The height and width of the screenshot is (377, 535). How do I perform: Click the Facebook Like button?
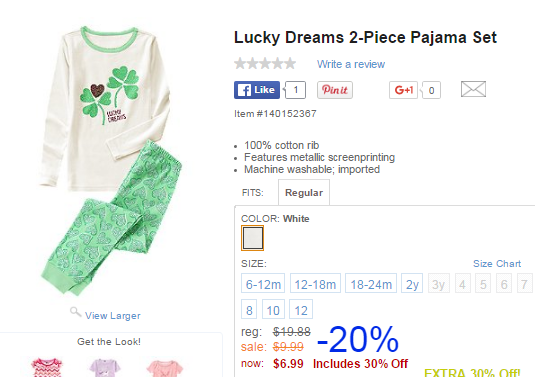tap(257, 90)
